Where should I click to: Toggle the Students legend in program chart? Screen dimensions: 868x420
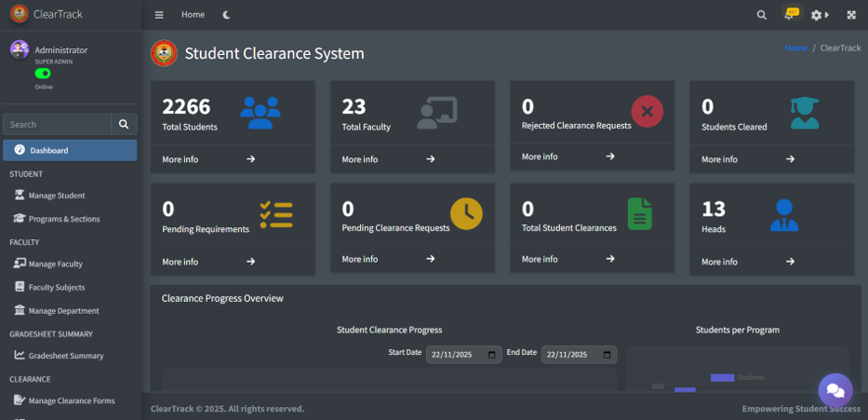738,377
